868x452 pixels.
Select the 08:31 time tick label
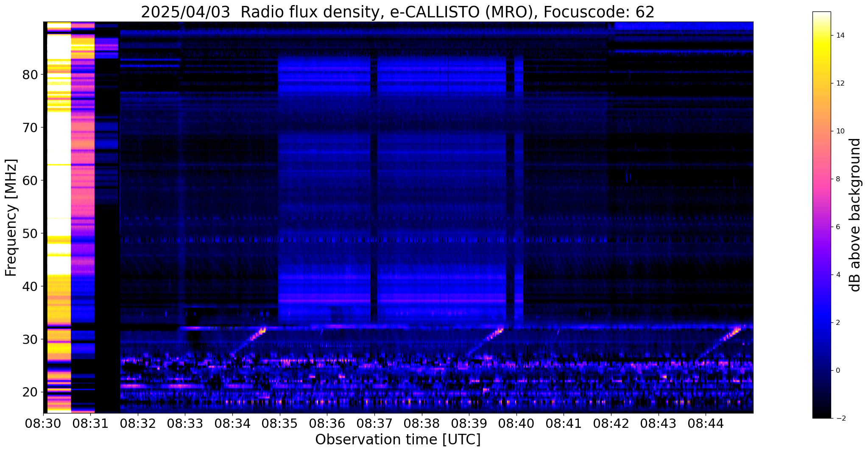tap(90, 423)
